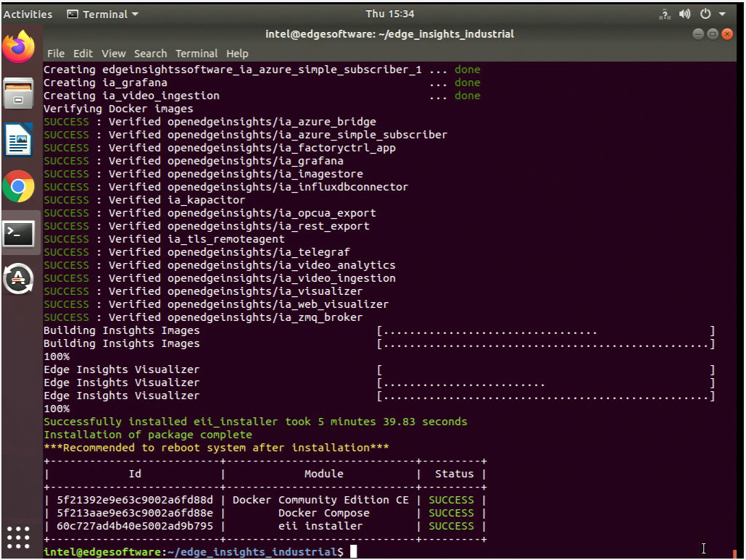Click SUCCESS status for eii installer row
The height and width of the screenshot is (560, 746).
pos(451,526)
